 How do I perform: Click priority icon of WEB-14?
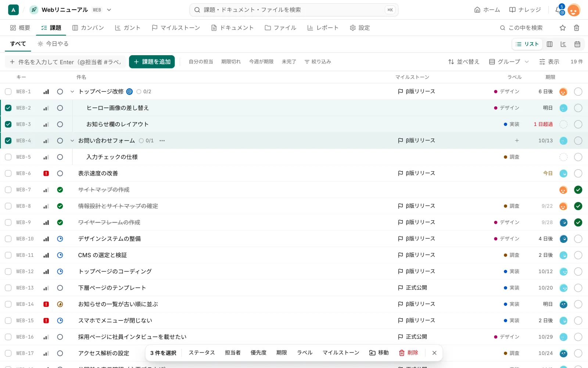(x=46, y=304)
